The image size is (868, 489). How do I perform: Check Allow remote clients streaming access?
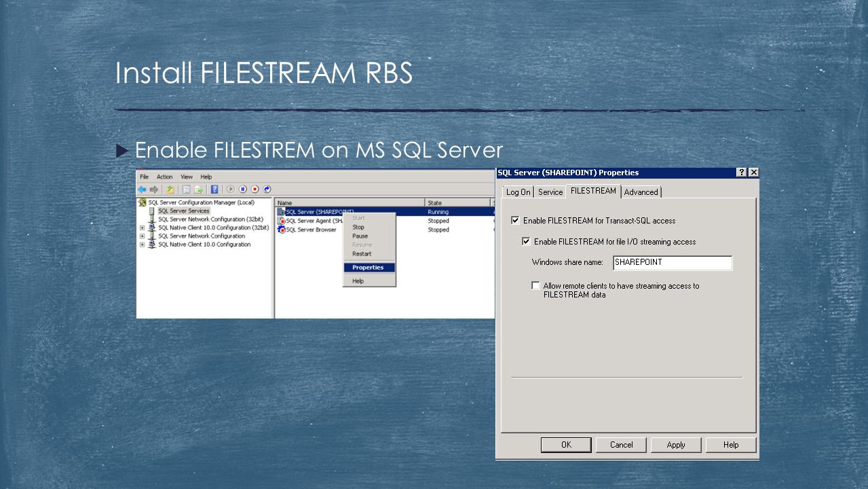(x=536, y=286)
